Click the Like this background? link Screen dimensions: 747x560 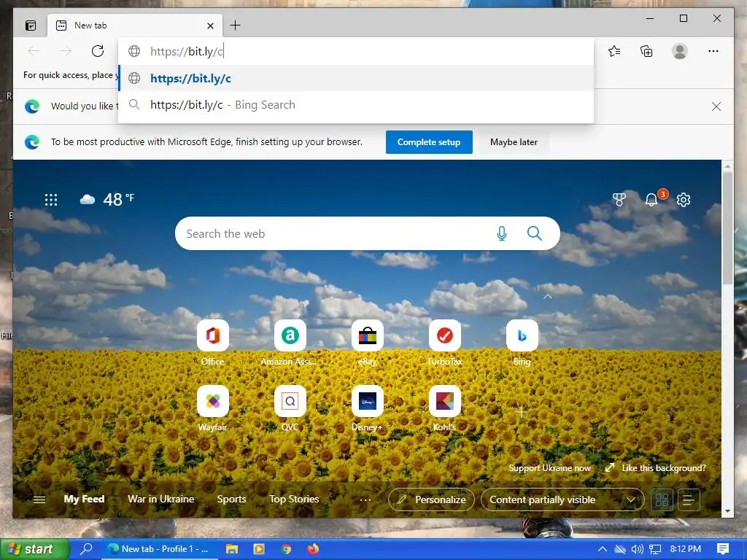pyautogui.click(x=656, y=468)
